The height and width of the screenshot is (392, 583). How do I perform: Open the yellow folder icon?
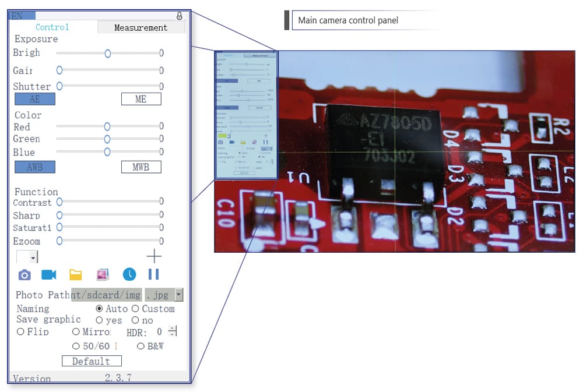pyautogui.click(x=75, y=274)
